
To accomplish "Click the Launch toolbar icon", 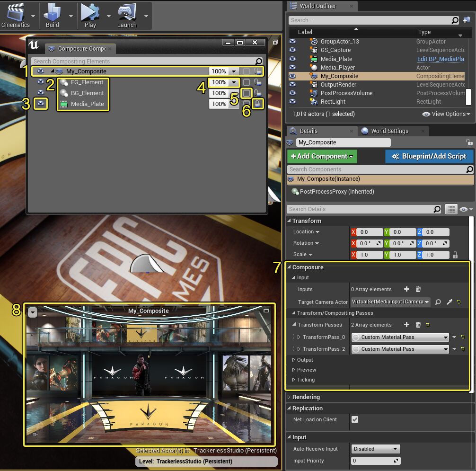I will [126, 13].
